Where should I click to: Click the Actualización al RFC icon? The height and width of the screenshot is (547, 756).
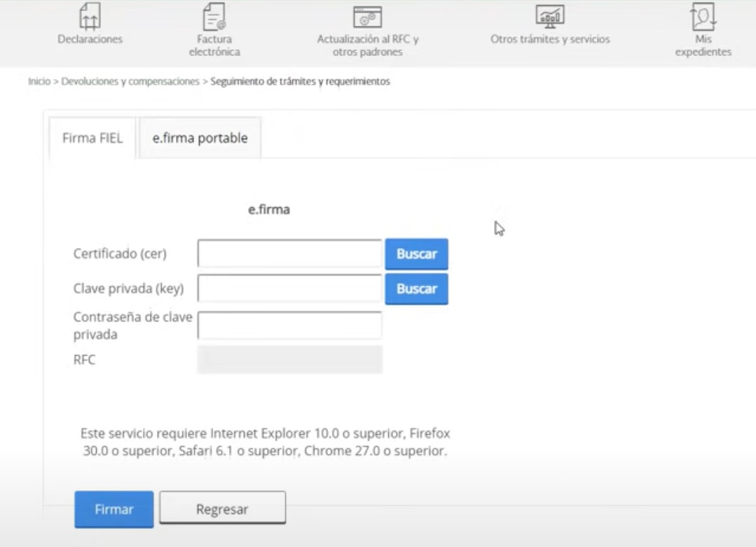click(x=368, y=15)
